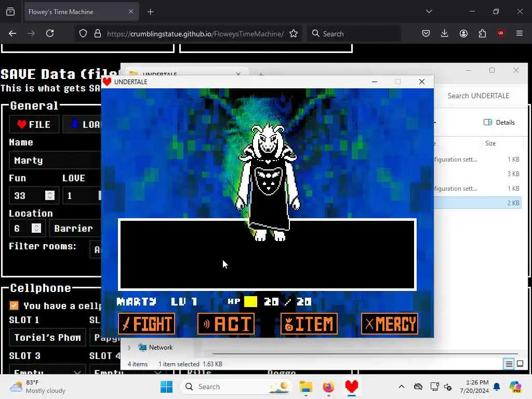This screenshot has width=532, height=399.
Task: Open Firefox account icon
Action: tap(463, 33)
